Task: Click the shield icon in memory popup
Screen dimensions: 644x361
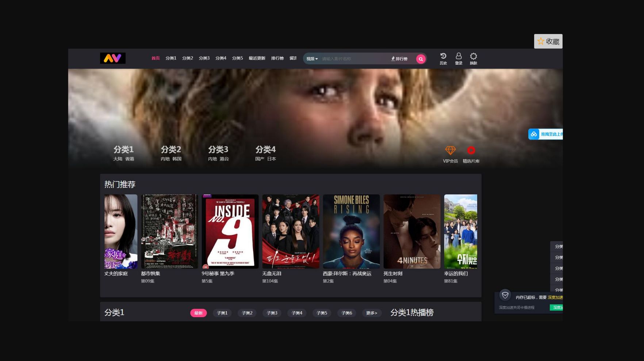Action: pos(505,295)
